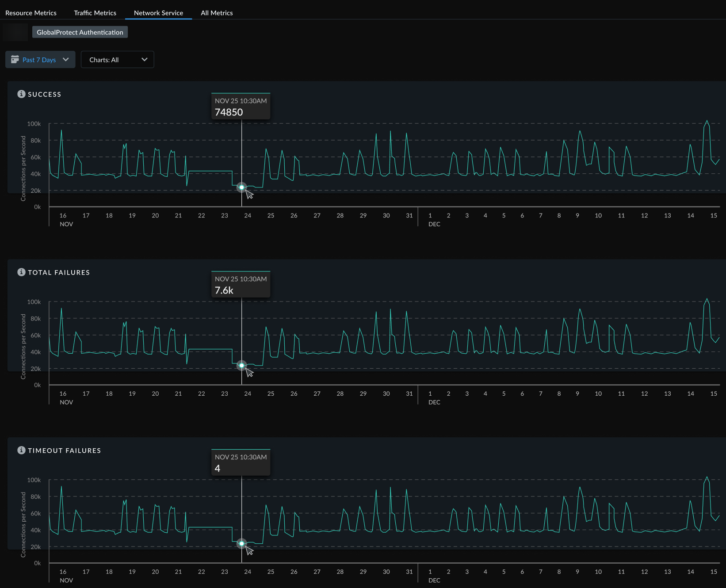This screenshot has width=726, height=588.
Task: Click the highlighted data point in SUCCESS chart
Action: [242, 187]
